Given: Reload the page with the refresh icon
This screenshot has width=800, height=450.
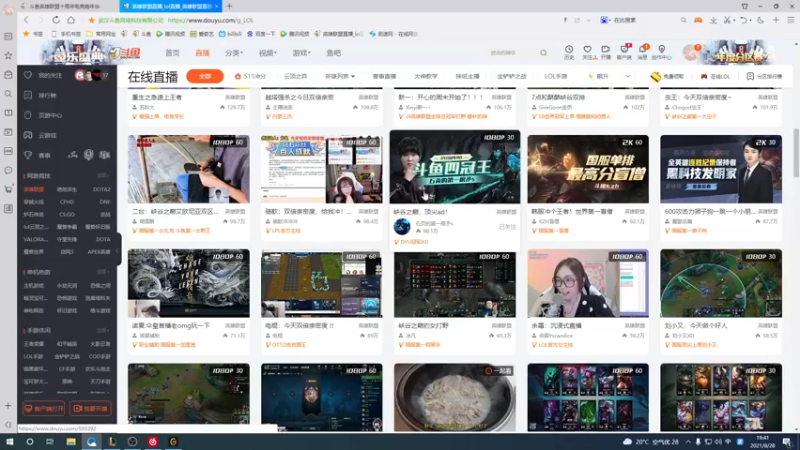Looking at the screenshot, I should tap(56, 20).
